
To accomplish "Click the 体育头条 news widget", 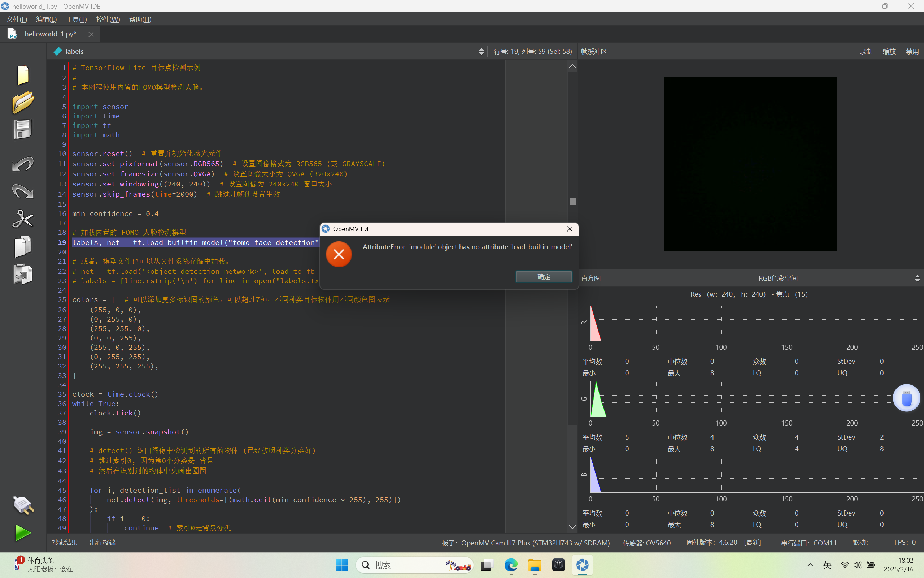I will (46, 565).
